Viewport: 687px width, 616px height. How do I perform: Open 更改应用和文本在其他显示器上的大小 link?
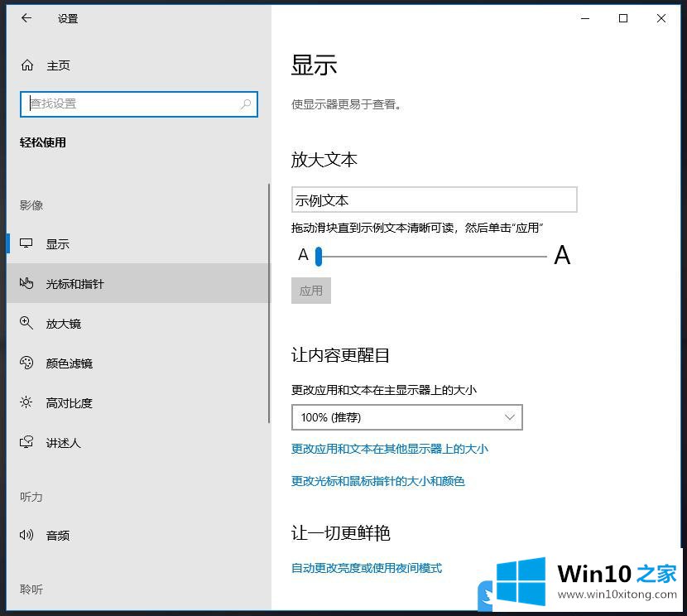tap(389, 450)
